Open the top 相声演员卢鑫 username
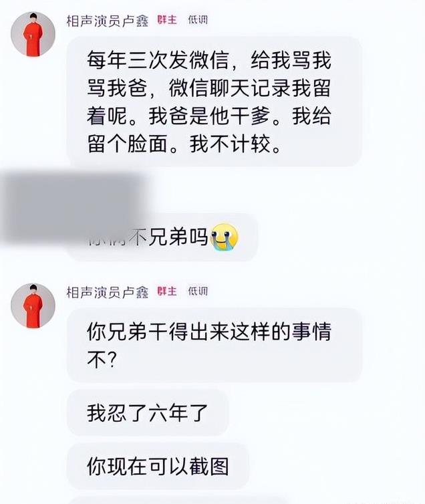Image resolution: width=425 pixels, height=504 pixels. click(108, 21)
